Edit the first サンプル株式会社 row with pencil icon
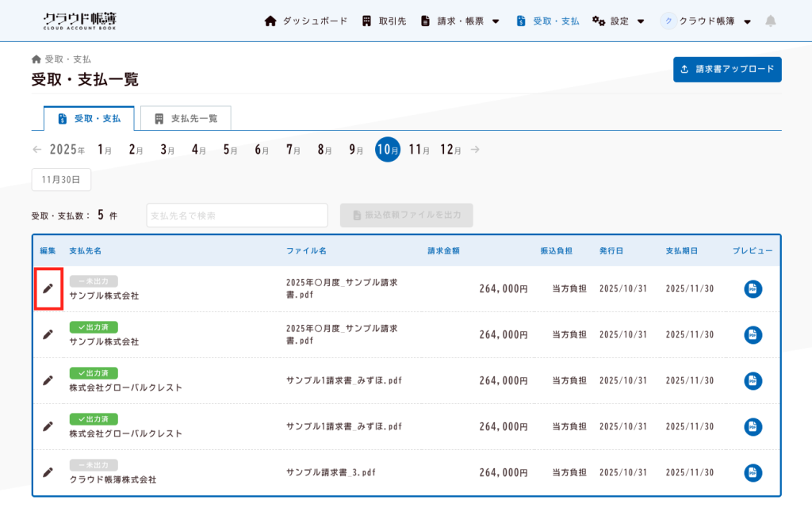 point(48,288)
